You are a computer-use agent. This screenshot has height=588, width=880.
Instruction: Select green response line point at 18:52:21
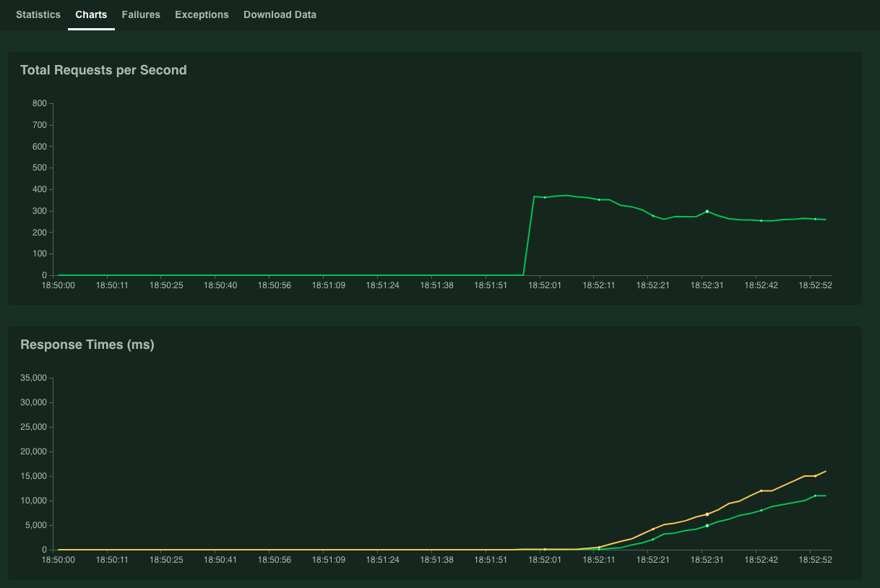click(x=653, y=539)
